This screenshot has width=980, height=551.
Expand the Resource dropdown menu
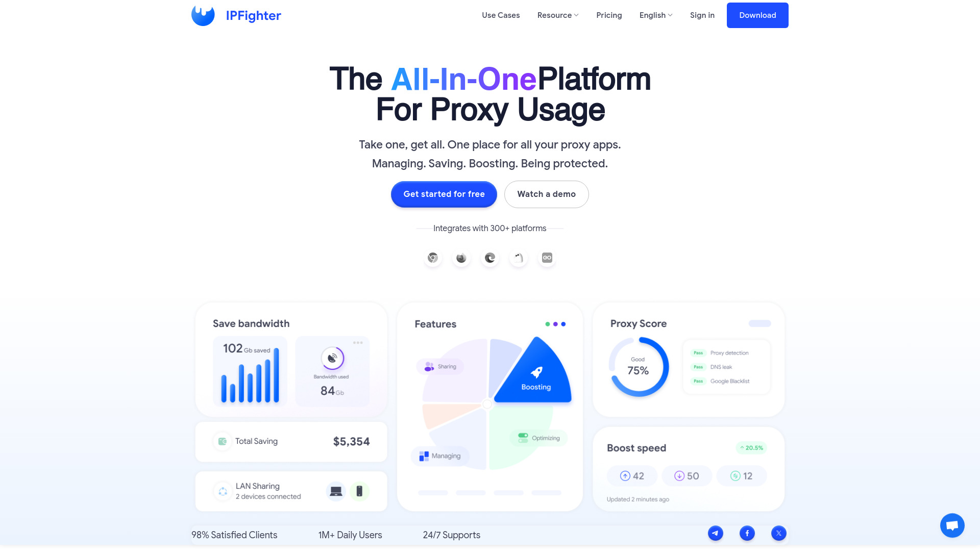[558, 15]
